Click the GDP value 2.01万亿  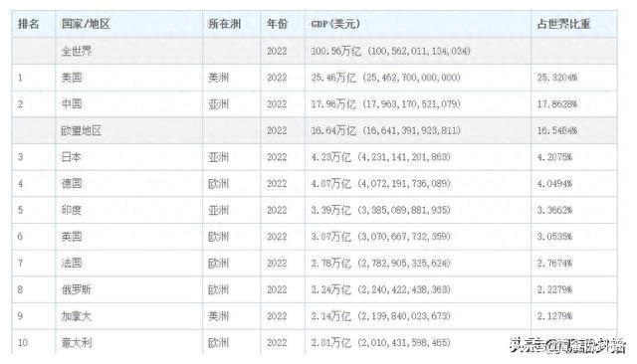[331, 343]
